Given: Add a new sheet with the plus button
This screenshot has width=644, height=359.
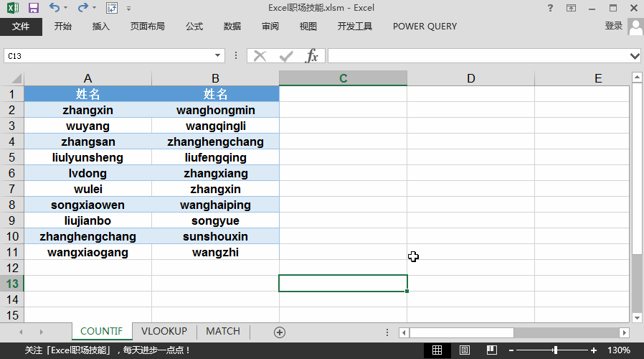Looking at the screenshot, I should click(280, 332).
